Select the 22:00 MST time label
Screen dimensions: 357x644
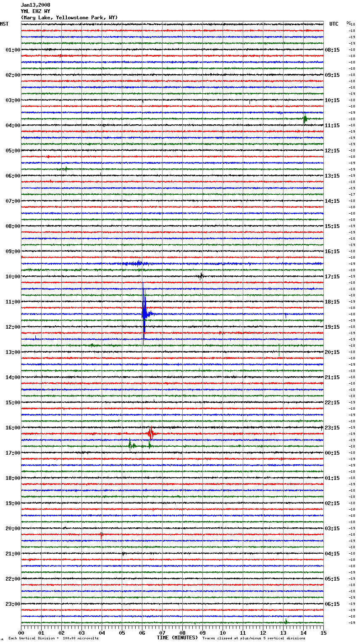13,579
